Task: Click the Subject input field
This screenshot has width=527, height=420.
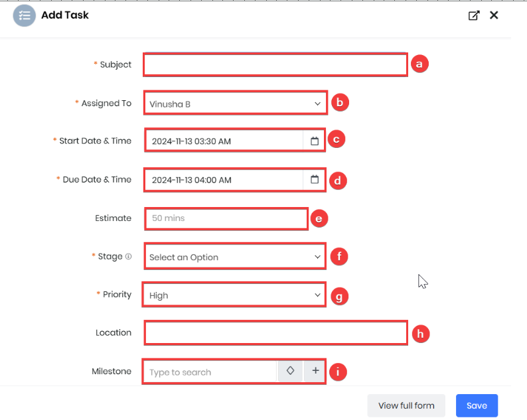Action: point(275,64)
